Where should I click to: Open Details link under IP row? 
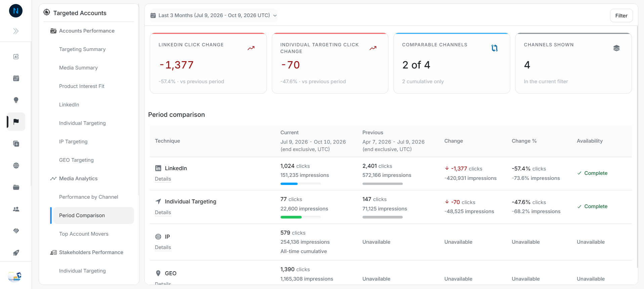click(x=163, y=247)
